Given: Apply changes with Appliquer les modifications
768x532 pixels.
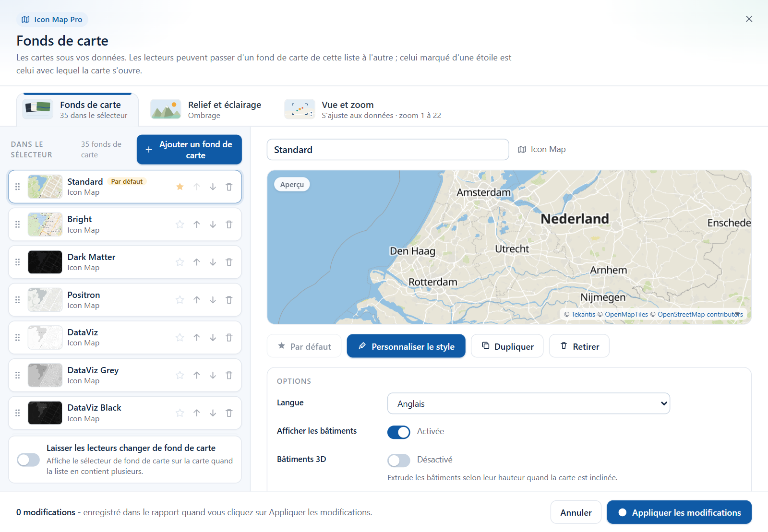Looking at the screenshot, I should tap(679, 512).
